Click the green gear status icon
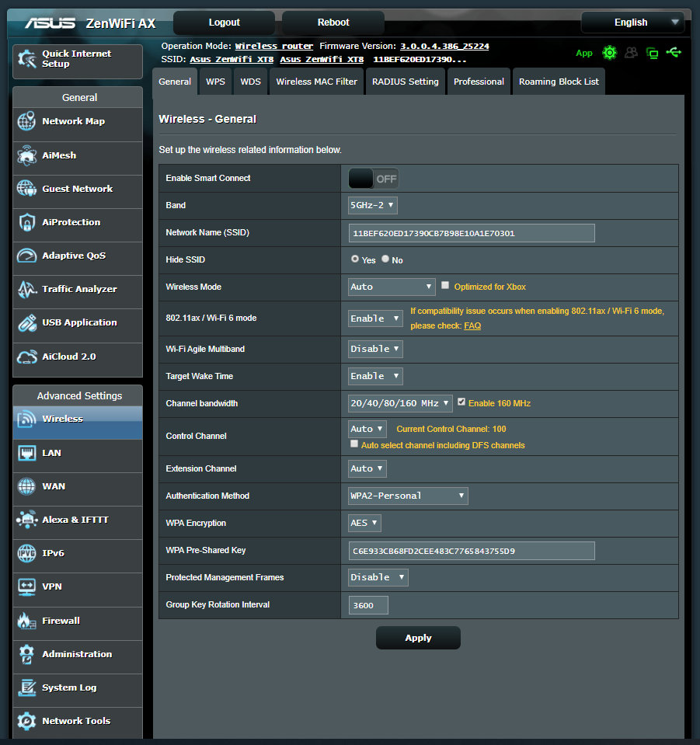The image size is (700, 745). (x=609, y=53)
